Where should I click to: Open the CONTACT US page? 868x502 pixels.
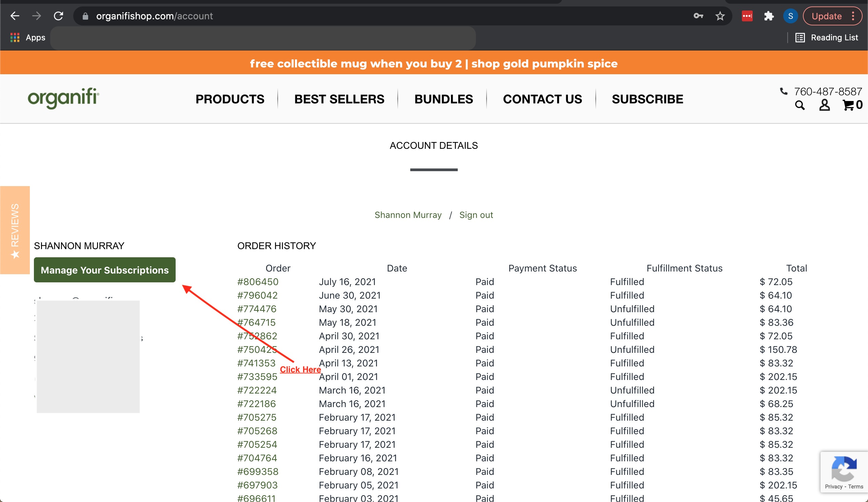coord(542,99)
